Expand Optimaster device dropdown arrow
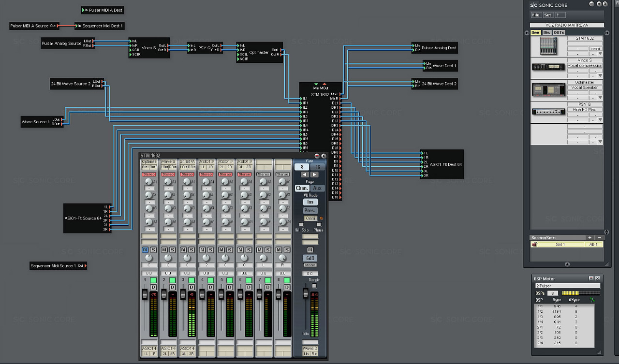 coord(600,98)
